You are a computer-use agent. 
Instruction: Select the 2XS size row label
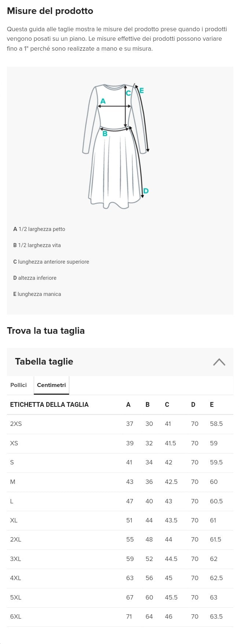pyautogui.click(x=16, y=424)
